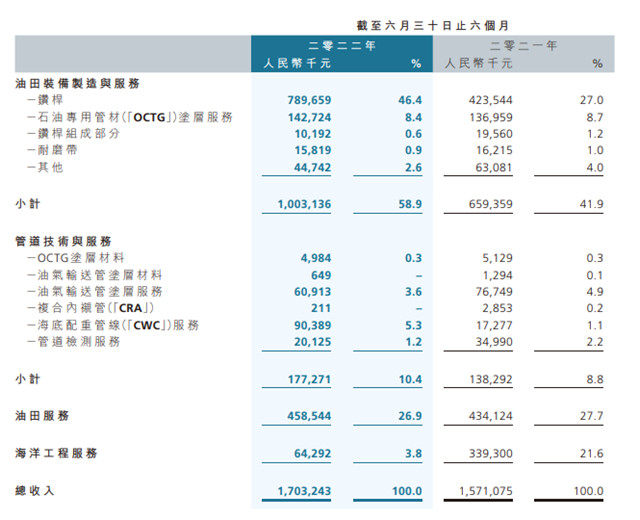The image size is (640, 520).
Task: Select the 二零二一年 column header
Action: tap(523, 45)
